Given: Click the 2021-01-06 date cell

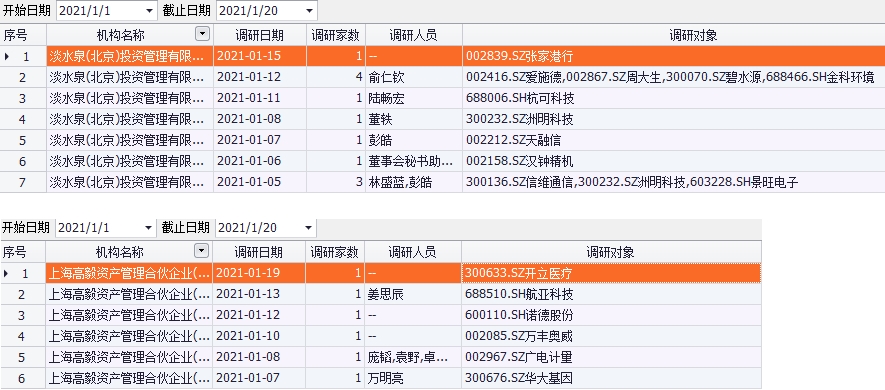Looking at the screenshot, I should [x=260, y=161].
